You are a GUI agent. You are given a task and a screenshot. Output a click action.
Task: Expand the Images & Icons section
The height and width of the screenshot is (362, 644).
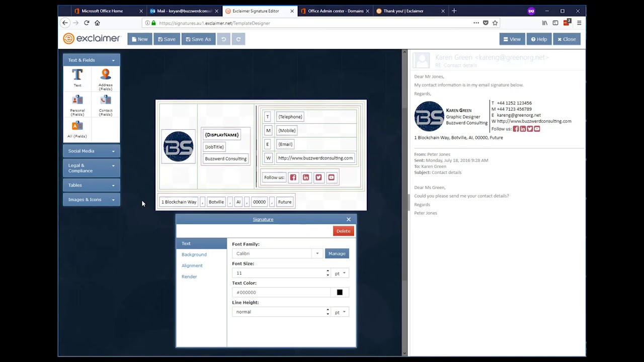pyautogui.click(x=91, y=200)
